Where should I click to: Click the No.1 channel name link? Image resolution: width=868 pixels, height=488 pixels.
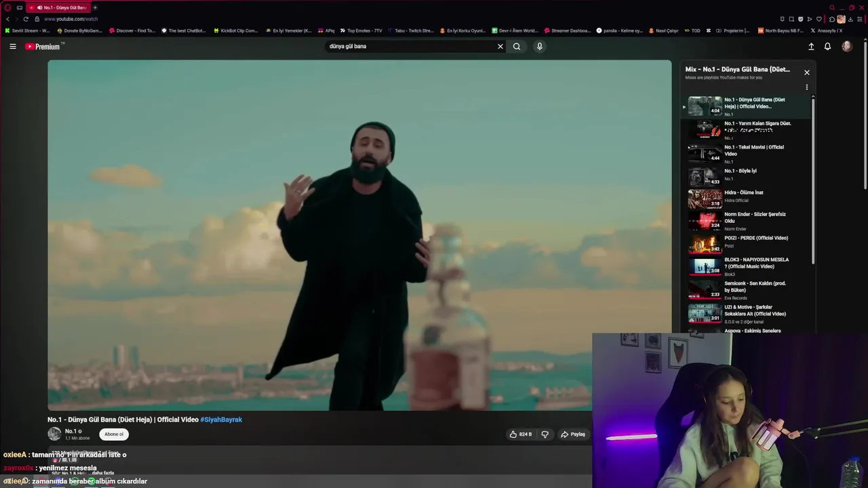[70, 431]
